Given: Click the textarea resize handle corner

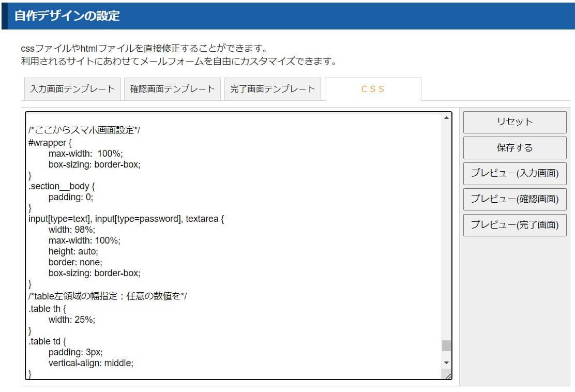Looking at the screenshot, I should tap(447, 375).
